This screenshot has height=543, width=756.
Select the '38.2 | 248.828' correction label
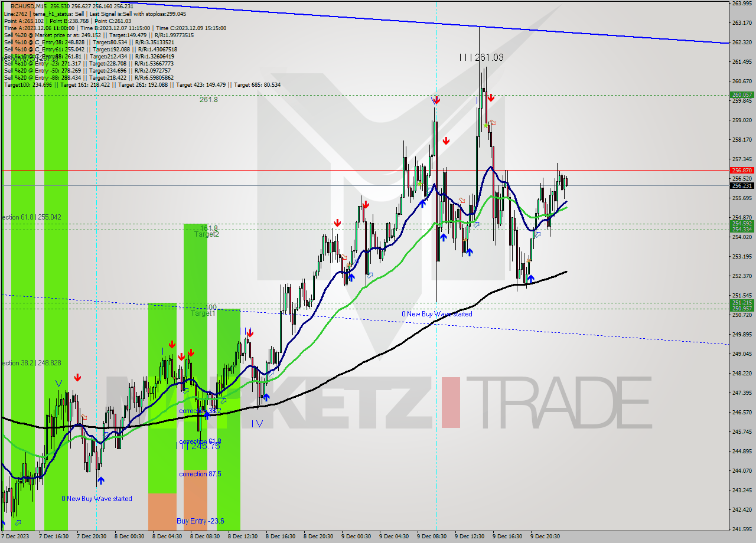coord(31,363)
